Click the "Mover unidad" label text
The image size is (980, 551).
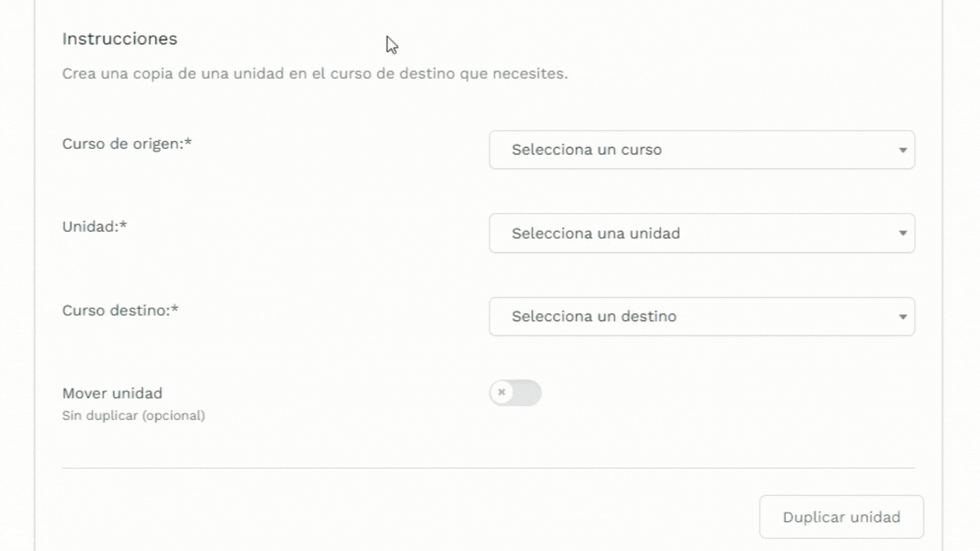pos(112,393)
